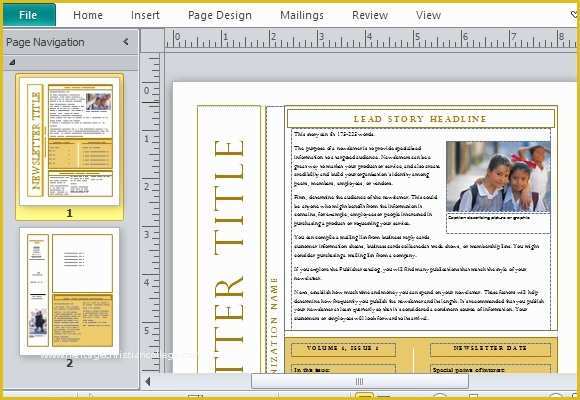580x400 pixels.
Task: Collapse the Page Navigation pane
Action: pos(126,42)
